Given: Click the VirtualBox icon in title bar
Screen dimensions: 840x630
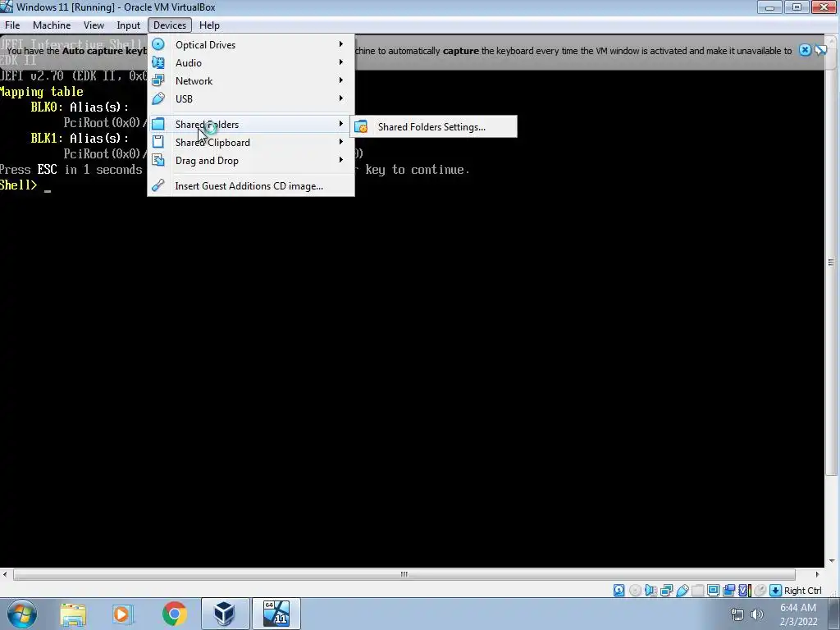Looking at the screenshot, I should [x=7, y=7].
